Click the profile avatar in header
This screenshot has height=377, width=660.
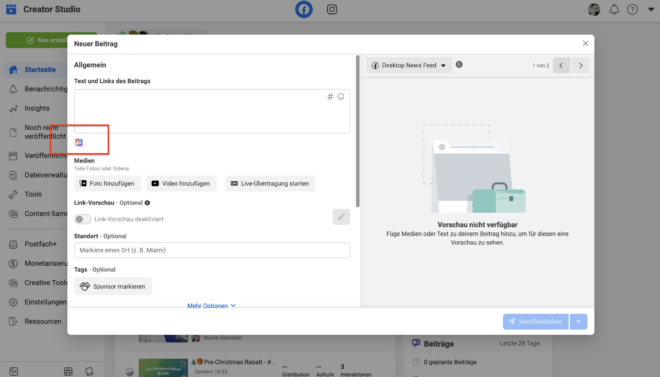tap(594, 9)
